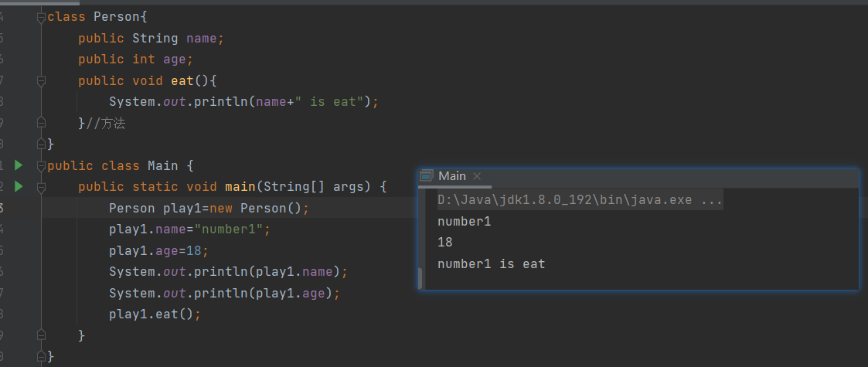
Task: Click console output 'number1 is eat'
Action: pos(491,264)
